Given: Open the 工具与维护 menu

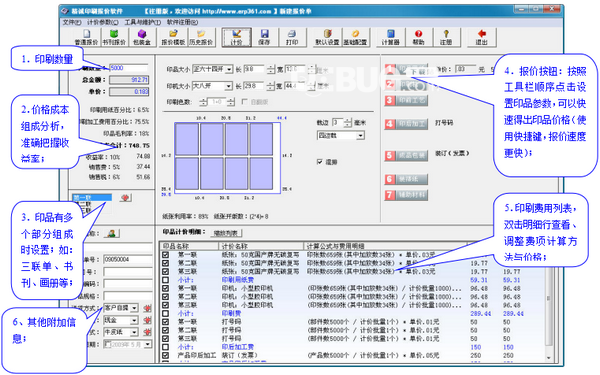Looking at the screenshot, I should click(142, 22).
